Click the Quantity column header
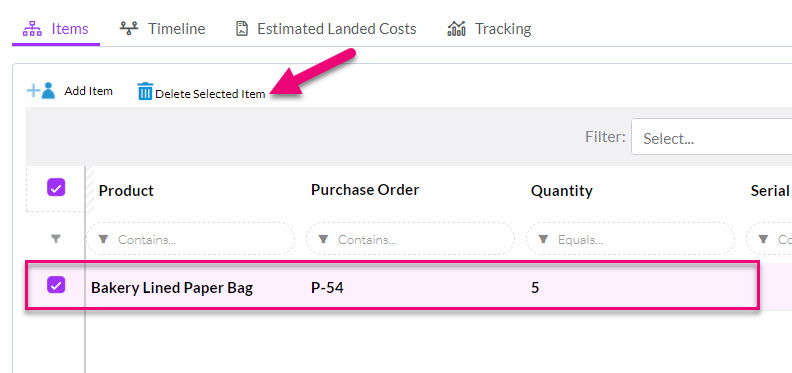792x373 pixels. pos(562,191)
